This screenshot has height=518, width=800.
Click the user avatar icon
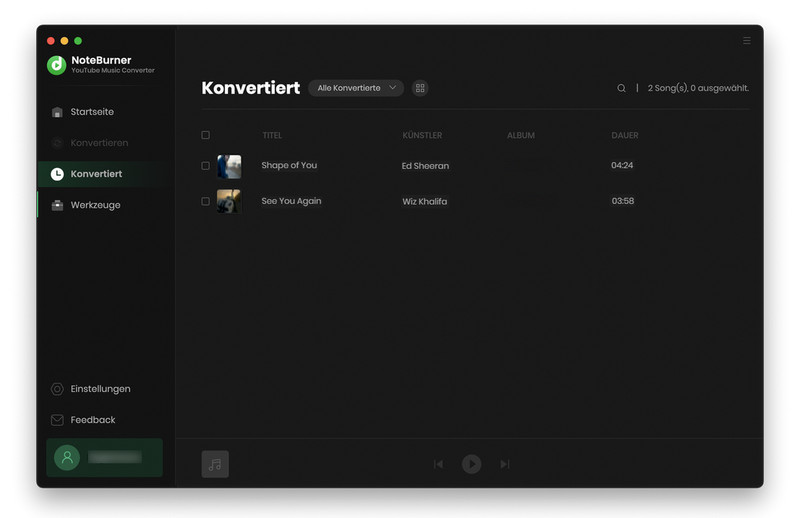coord(67,457)
